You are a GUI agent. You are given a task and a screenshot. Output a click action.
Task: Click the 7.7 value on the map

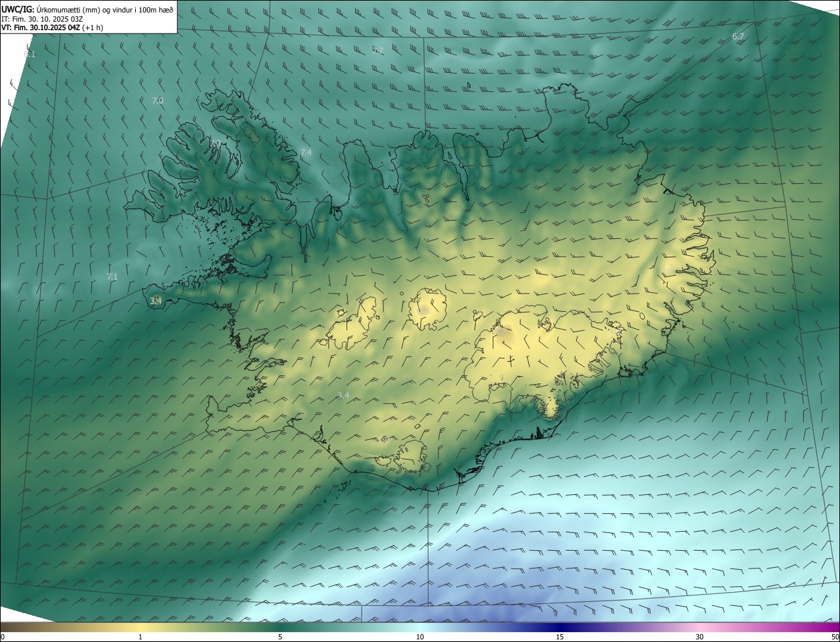(x=378, y=51)
